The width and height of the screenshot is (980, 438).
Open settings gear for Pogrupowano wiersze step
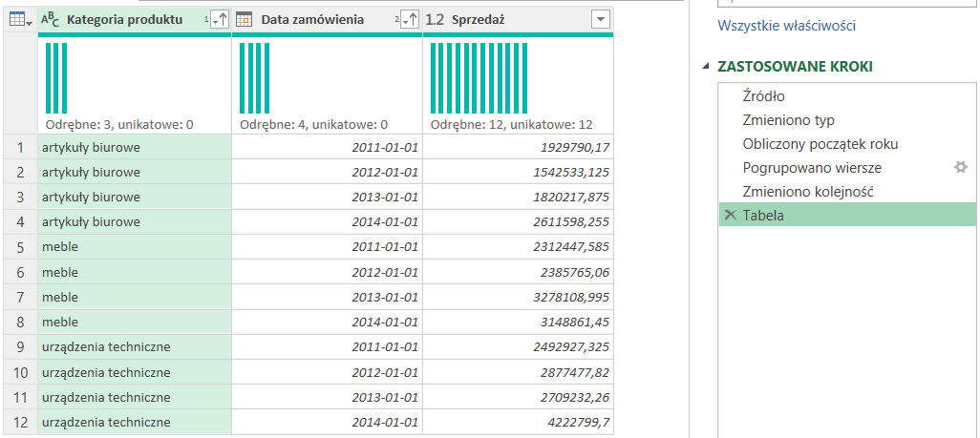pos(961,168)
